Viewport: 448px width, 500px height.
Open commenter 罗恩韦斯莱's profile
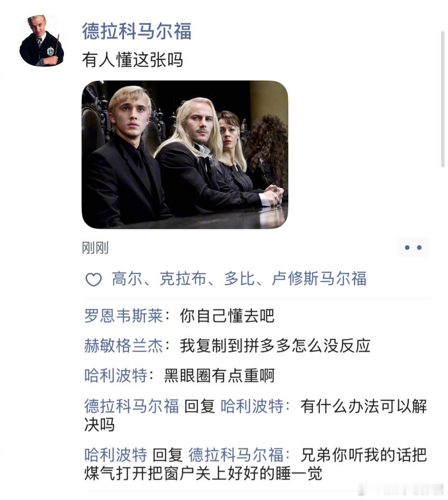coord(123,316)
